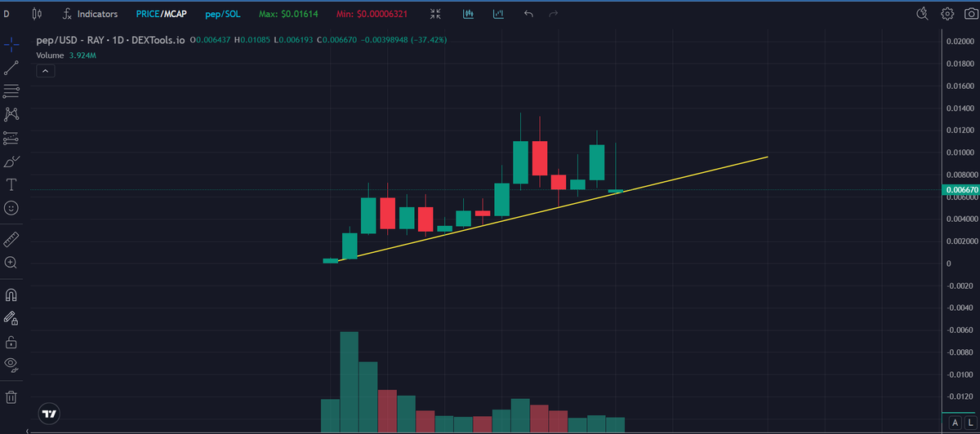980x434 pixels.
Task: Select the zoom in tool
Action: [x=11, y=263]
